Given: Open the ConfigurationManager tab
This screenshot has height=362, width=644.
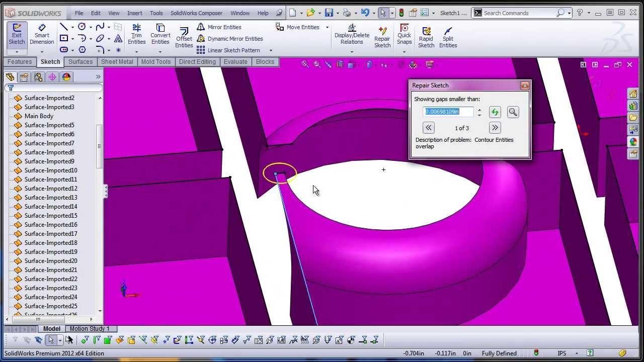Looking at the screenshot, I should point(38,77).
